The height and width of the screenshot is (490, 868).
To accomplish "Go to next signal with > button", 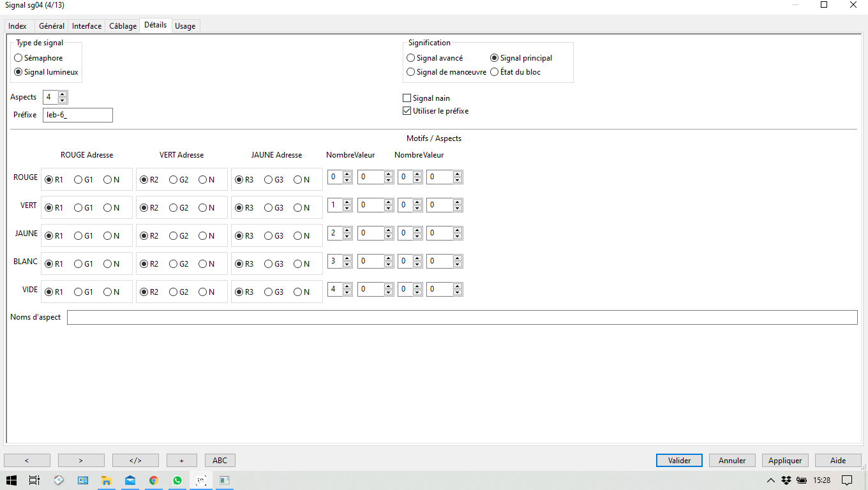I will (81, 461).
